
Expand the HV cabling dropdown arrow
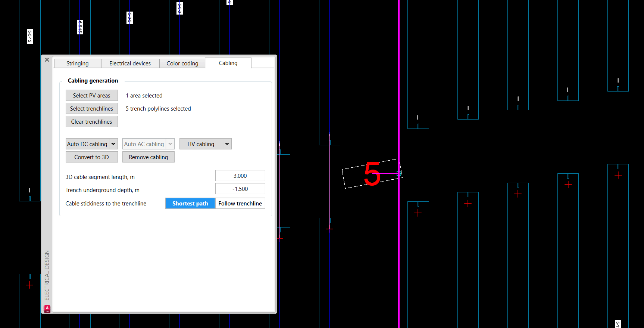[x=227, y=144]
